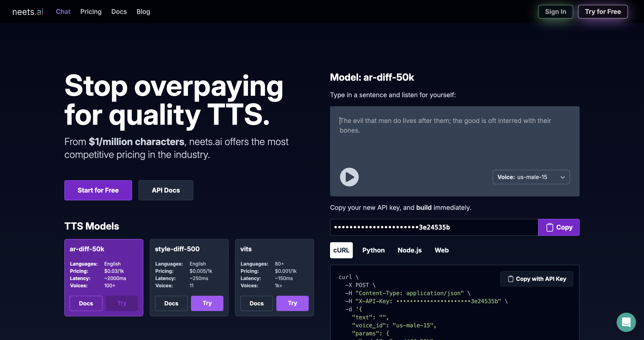
Task: Click Copy with API Key button
Action: pos(537,279)
